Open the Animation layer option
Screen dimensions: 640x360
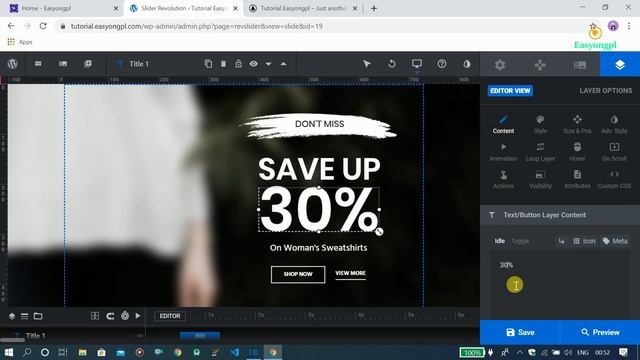click(x=503, y=152)
